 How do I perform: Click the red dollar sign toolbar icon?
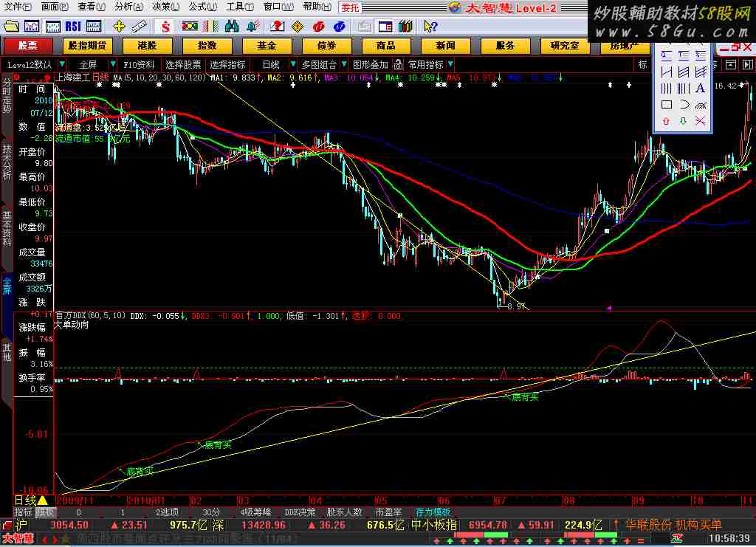point(166,26)
